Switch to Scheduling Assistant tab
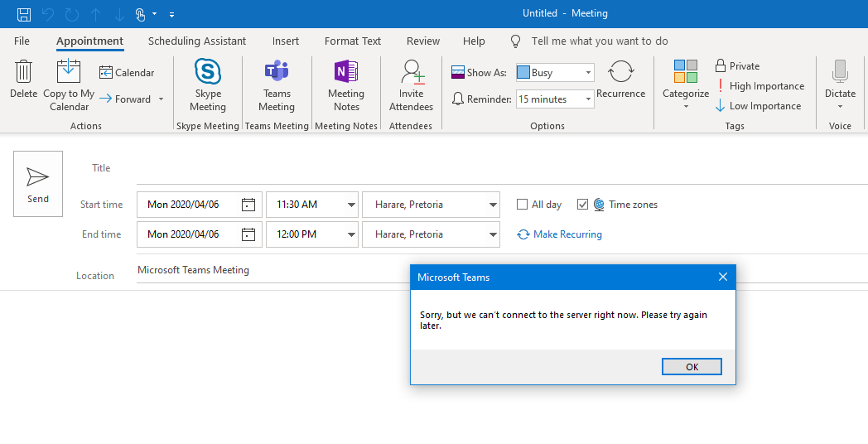Image resolution: width=868 pixels, height=444 pixels. point(197,41)
